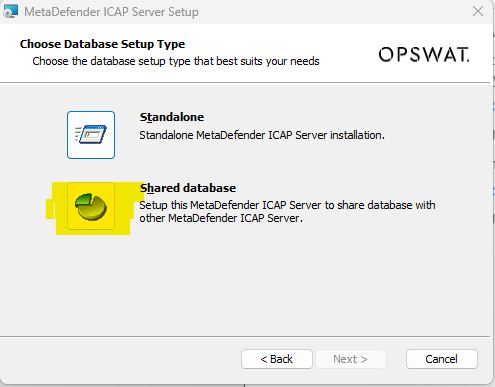Click the Standalone MetaDefender ICAP Server installation description
The image size is (495, 387).
(262, 135)
